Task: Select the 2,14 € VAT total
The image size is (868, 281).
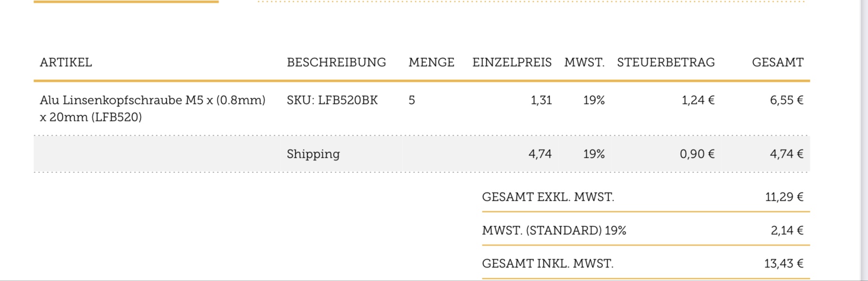Action: pos(787,230)
